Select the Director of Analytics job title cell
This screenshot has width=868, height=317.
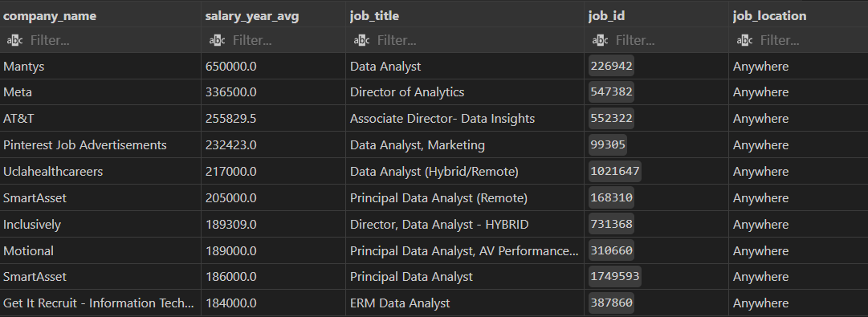464,92
